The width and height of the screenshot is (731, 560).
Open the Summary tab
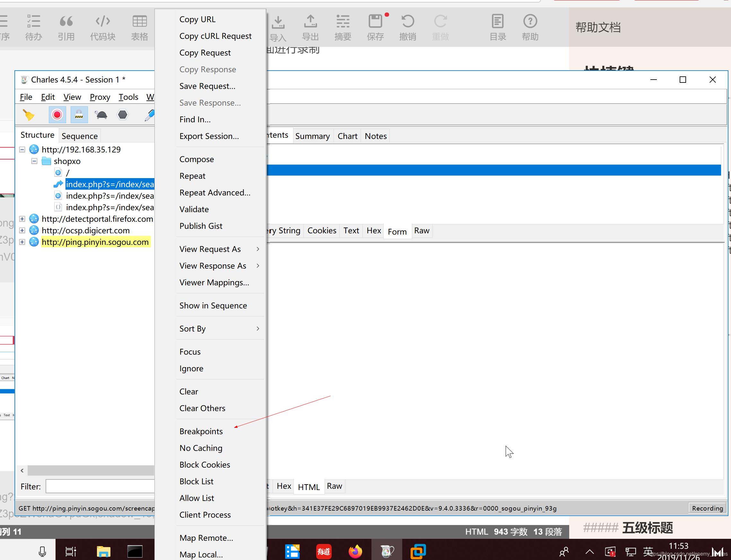pos(312,136)
